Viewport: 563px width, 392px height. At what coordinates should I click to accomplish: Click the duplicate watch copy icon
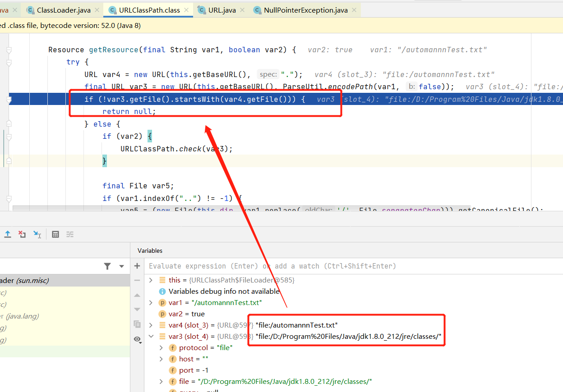(x=137, y=324)
